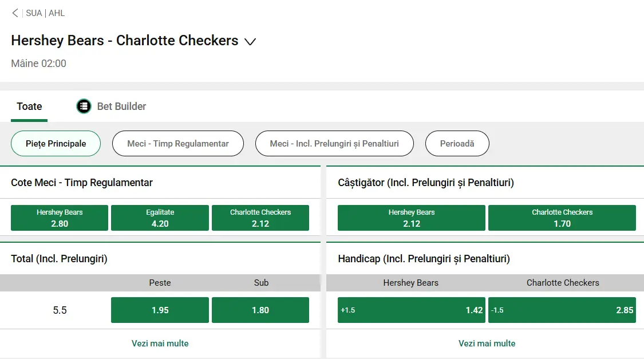
Task: Select Charlotte Checkers winner odds 1.70
Action: (562, 218)
